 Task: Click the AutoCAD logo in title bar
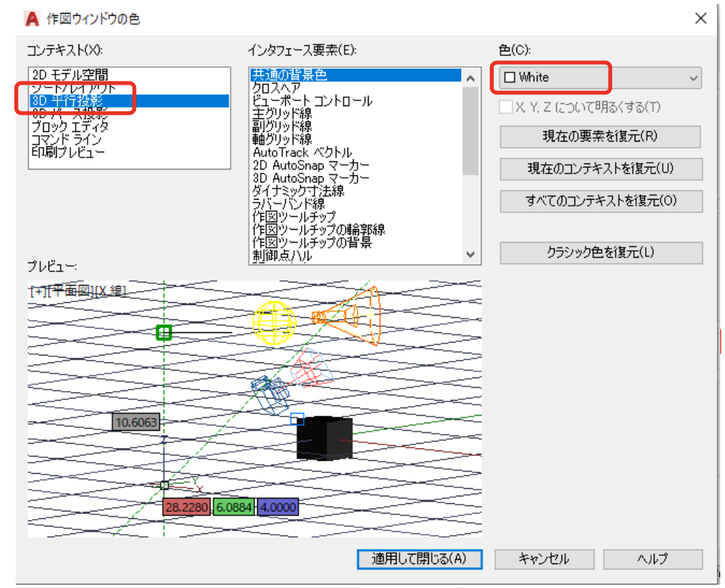pyautogui.click(x=32, y=19)
